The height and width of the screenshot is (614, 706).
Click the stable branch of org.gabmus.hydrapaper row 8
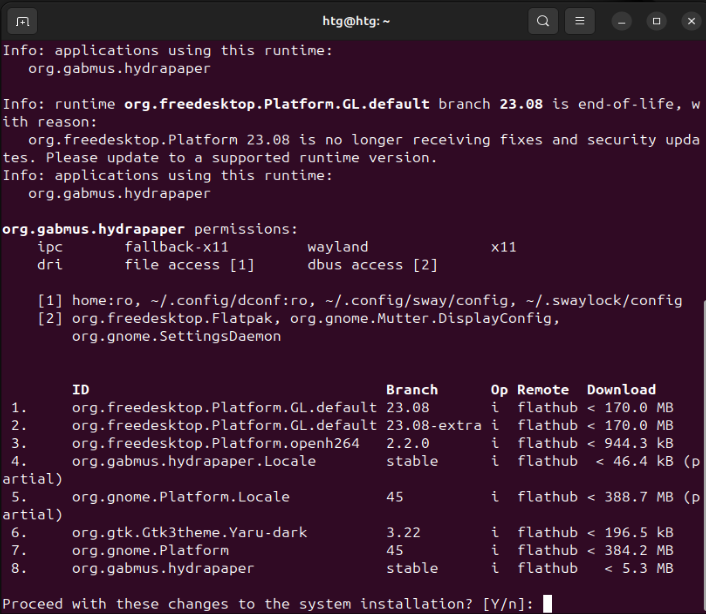(x=412, y=569)
